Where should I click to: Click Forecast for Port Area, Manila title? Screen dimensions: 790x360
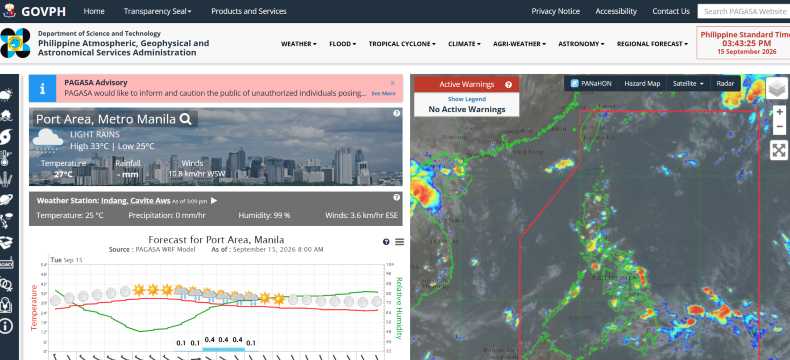(x=216, y=240)
